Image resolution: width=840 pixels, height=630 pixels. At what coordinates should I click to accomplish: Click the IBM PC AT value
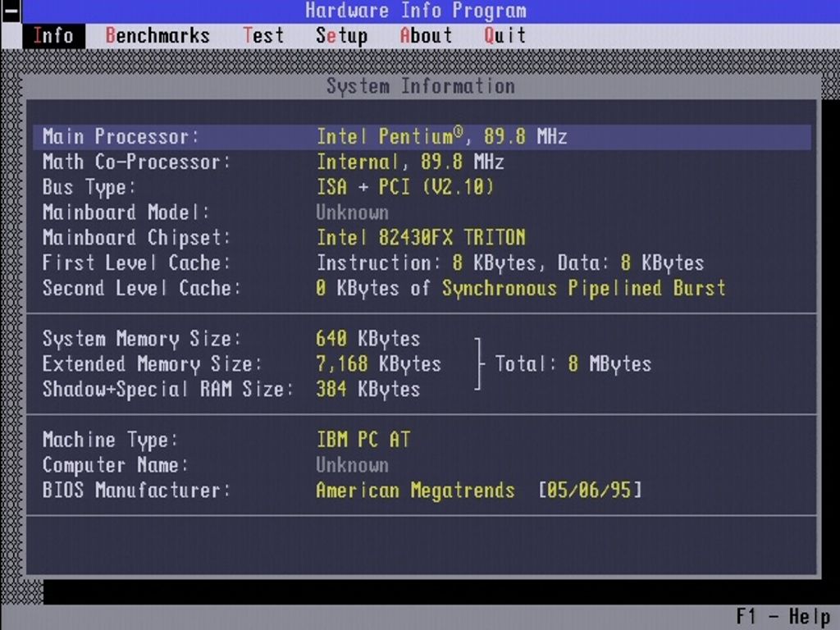point(363,440)
